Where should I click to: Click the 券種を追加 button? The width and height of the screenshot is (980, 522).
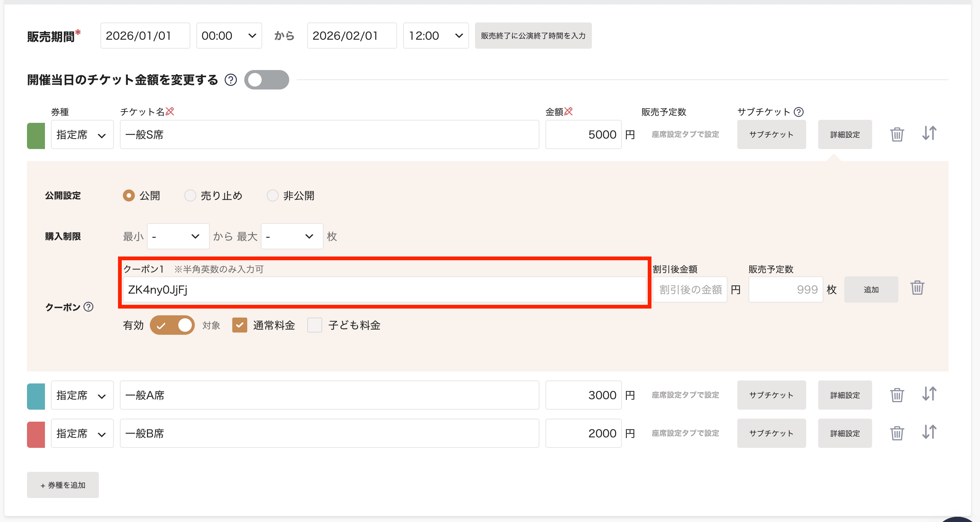pyautogui.click(x=63, y=485)
